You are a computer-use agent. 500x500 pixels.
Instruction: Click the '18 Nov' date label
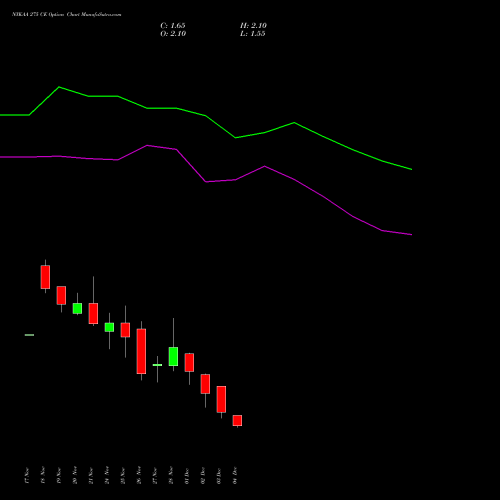tap(43, 475)
